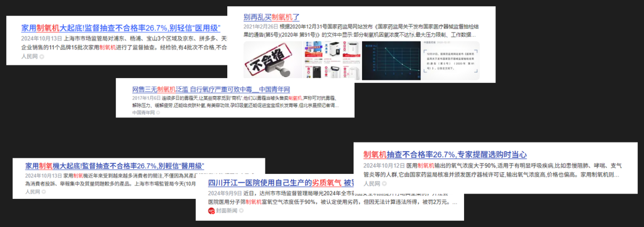644x227 pixels.
Task: Click icon beside 人民网 in 专家提醒 card
Action: click(x=384, y=183)
